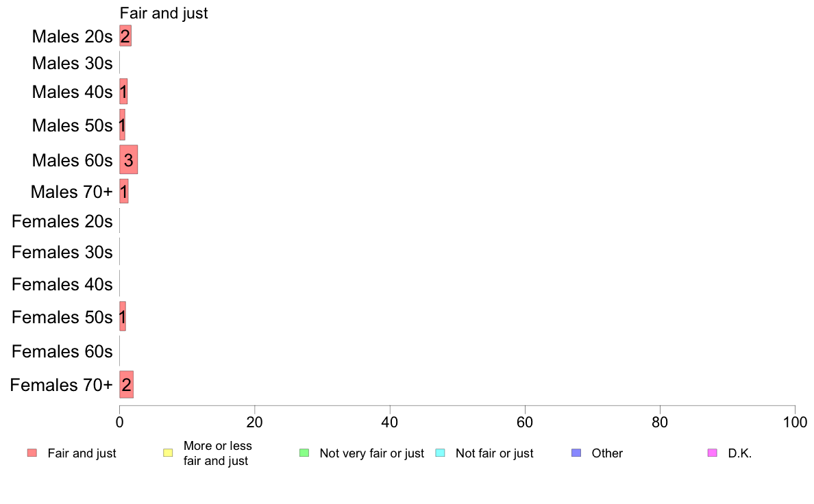Screen dimensions: 814x504
Task: Click the green Not very fair legend swatch
Action: [x=304, y=453]
